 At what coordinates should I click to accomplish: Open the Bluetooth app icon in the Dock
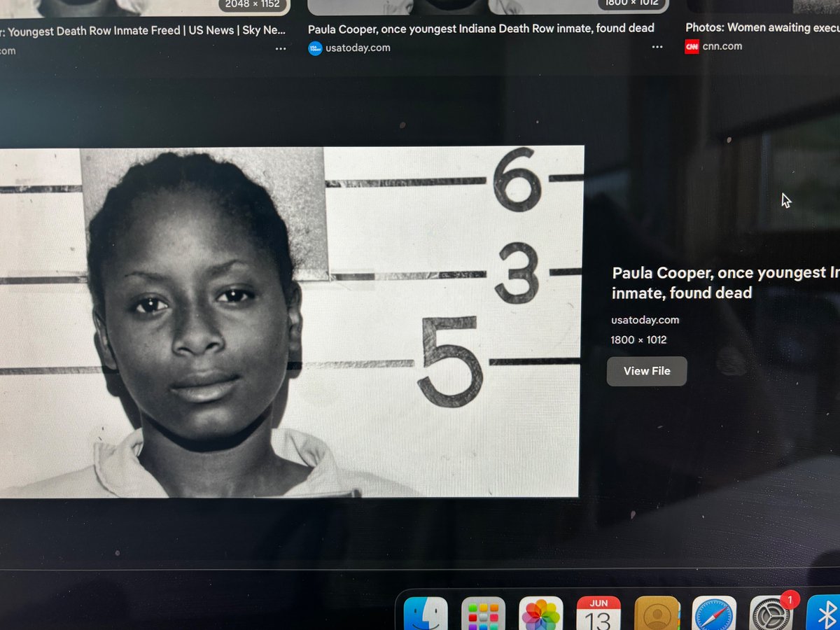823,614
